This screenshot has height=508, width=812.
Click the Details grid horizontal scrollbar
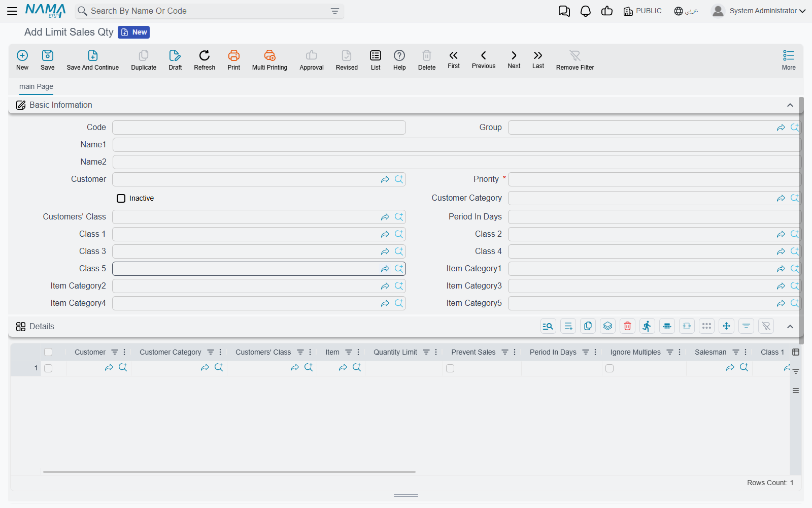click(x=229, y=472)
